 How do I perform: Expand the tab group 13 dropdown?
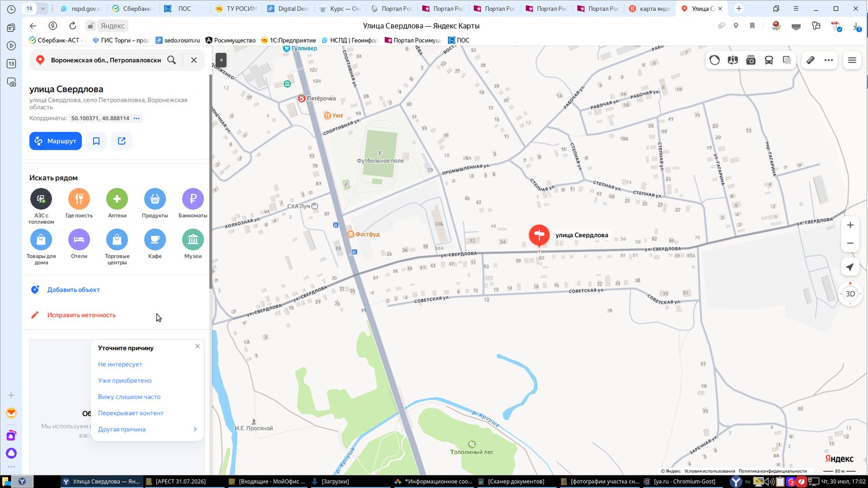click(42, 9)
